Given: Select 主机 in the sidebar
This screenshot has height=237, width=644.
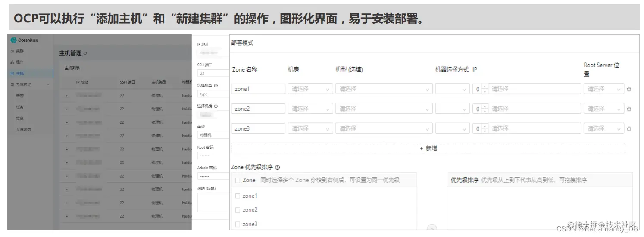Looking at the screenshot, I should pyautogui.click(x=20, y=73).
